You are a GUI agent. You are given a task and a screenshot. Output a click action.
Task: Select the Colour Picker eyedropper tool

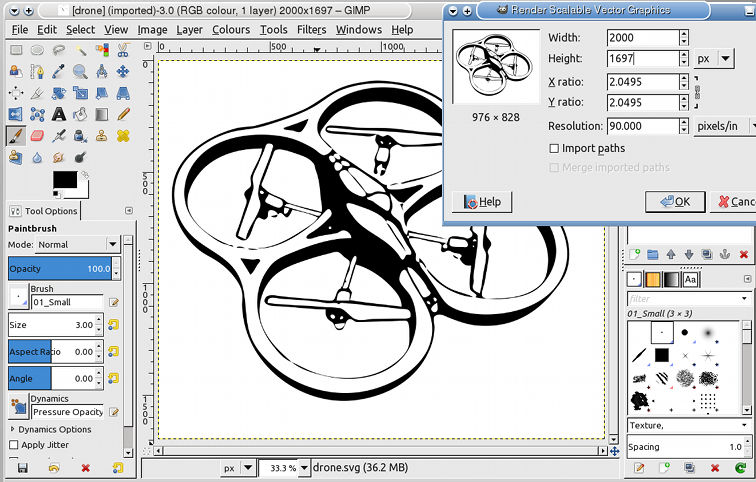coord(59,71)
